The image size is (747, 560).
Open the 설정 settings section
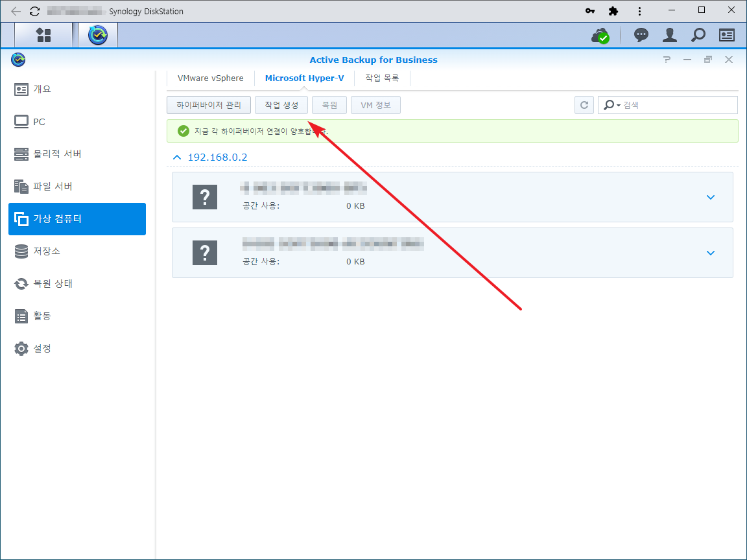[77, 348]
